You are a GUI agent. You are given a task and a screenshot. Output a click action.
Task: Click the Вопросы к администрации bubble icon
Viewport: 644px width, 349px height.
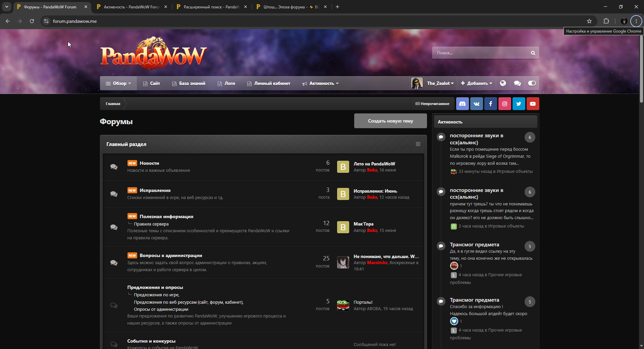114,263
